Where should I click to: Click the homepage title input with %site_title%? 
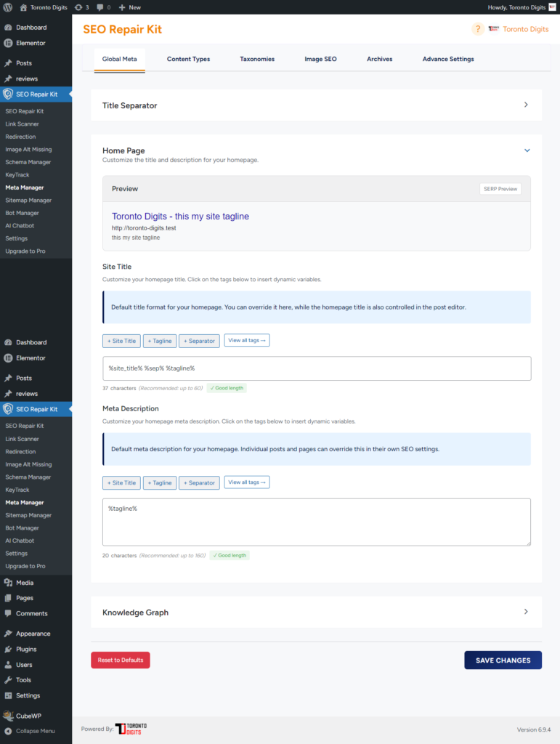tap(317, 368)
